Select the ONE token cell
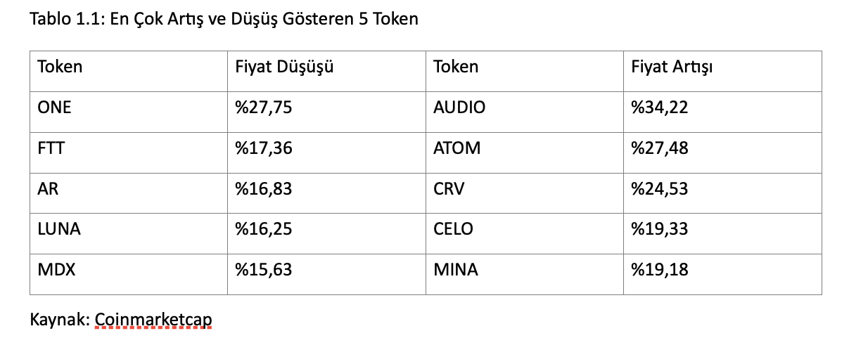This screenshot has width=868, height=364. tap(129, 112)
